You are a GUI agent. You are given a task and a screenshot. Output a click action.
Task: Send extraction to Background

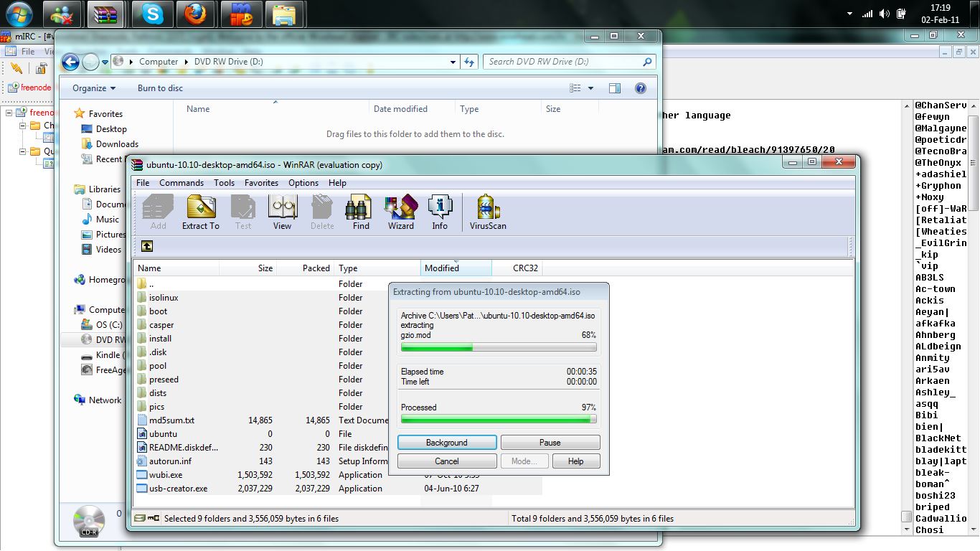click(446, 443)
